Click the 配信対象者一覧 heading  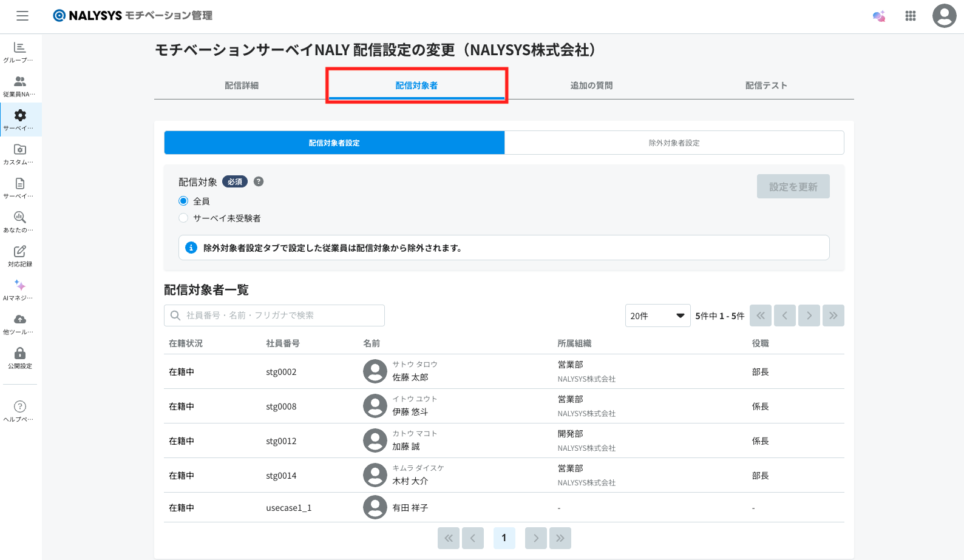tap(206, 290)
